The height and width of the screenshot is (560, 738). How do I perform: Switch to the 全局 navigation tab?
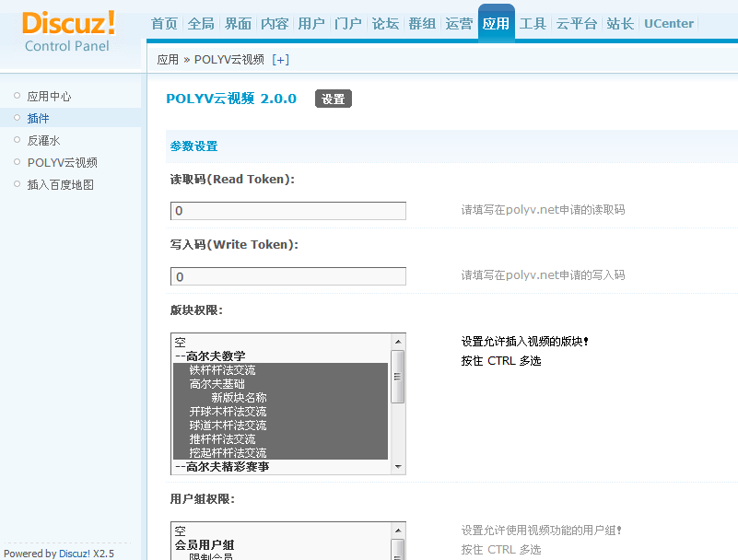click(201, 24)
